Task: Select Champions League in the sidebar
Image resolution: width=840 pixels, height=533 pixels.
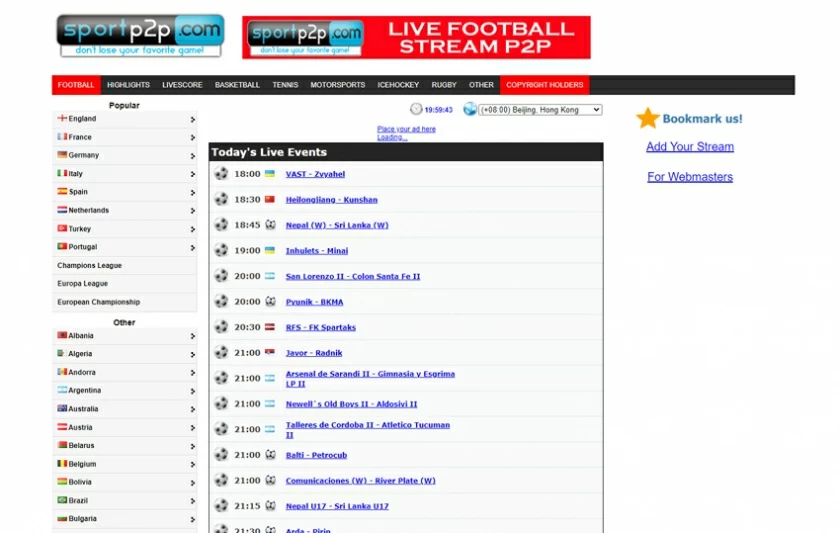Action: pyautogui.click(x=89, y=265)
